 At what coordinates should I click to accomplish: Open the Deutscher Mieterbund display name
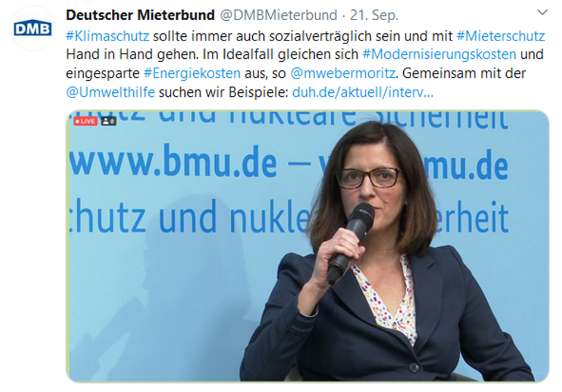click(140, 15)
